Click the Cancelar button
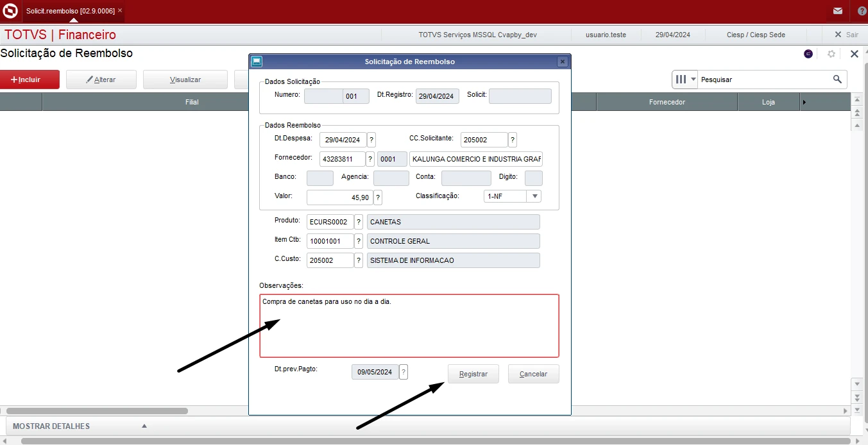 click(x=533, y=374)
